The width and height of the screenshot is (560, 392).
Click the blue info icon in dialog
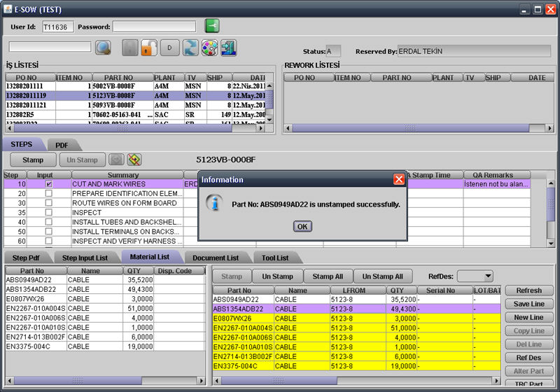[x=214, y=203]
